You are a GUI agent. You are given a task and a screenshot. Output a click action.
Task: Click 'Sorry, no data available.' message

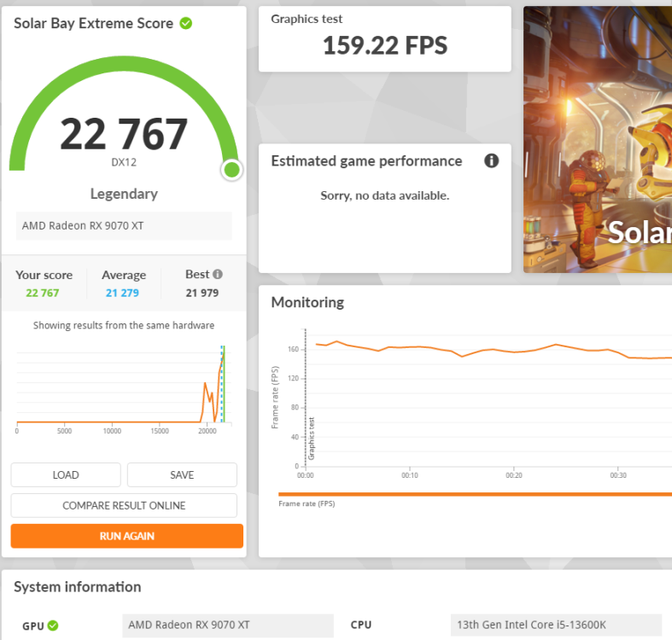[385, 195]
